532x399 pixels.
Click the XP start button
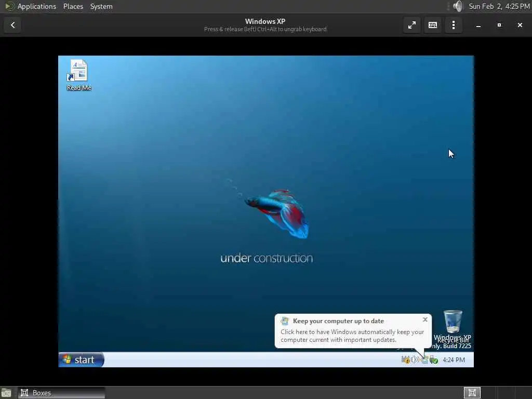click(x=81, y=360)
